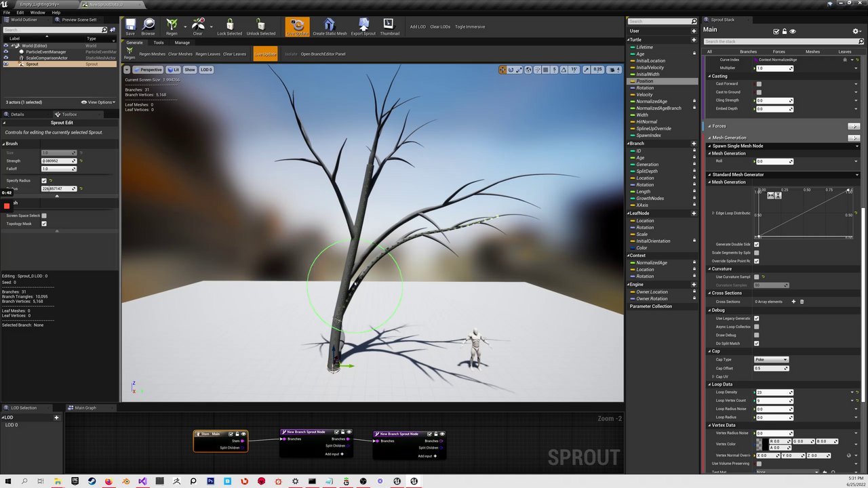Open Photoshop from the Windows taskbar
868x488 pixels.
(210, 481)
